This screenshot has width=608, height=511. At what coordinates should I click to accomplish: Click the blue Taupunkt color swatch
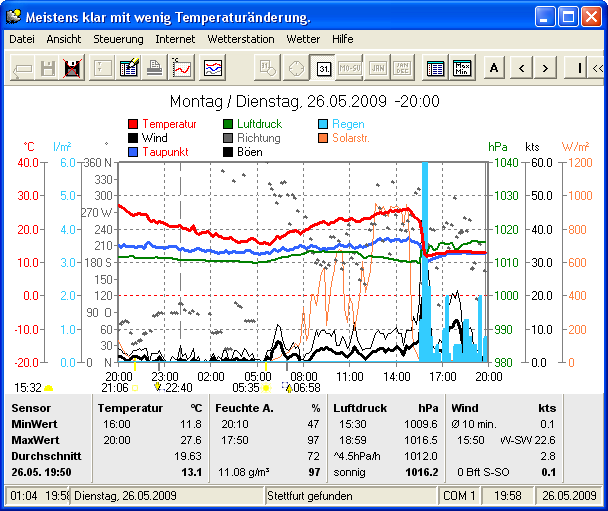coord(134,152)
